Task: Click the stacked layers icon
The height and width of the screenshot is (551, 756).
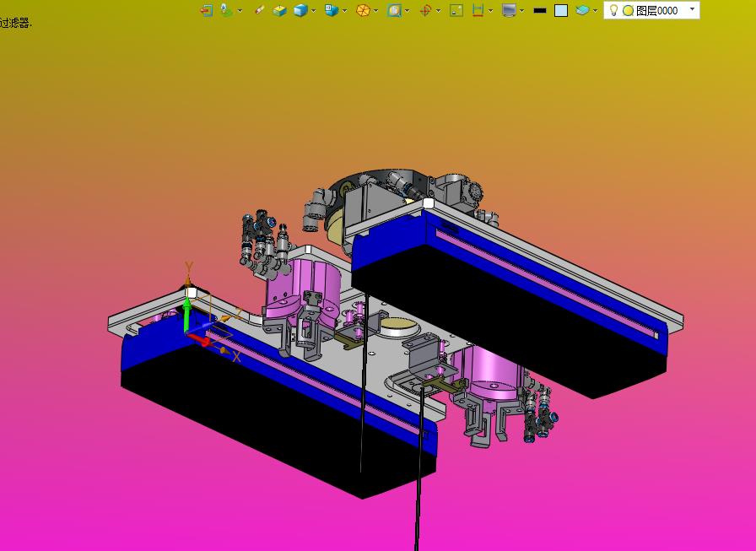Action: pos(582,10)
